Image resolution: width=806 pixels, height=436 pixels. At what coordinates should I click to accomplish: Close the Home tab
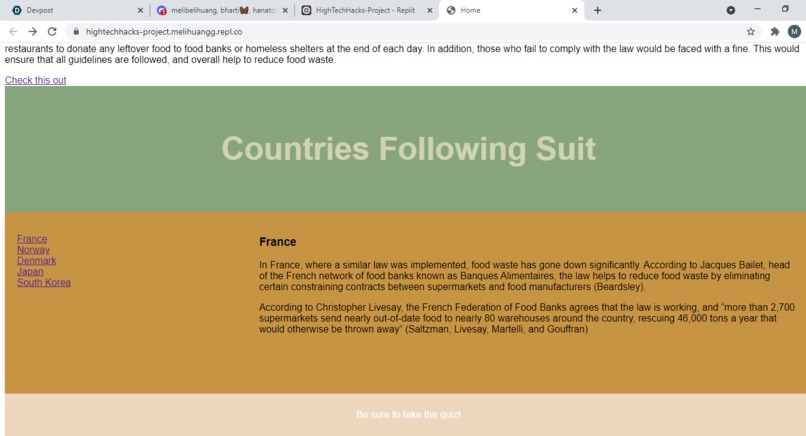click(575, 10)
